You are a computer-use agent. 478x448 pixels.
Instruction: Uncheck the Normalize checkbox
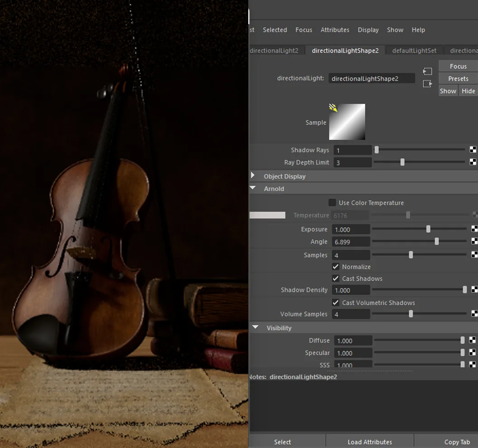(x=336, y=267)
